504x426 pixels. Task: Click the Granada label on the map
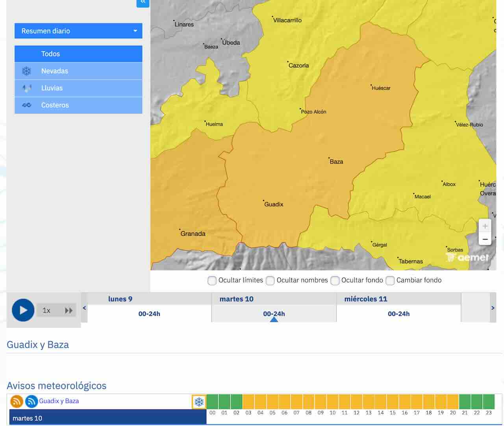pos(193,233)
